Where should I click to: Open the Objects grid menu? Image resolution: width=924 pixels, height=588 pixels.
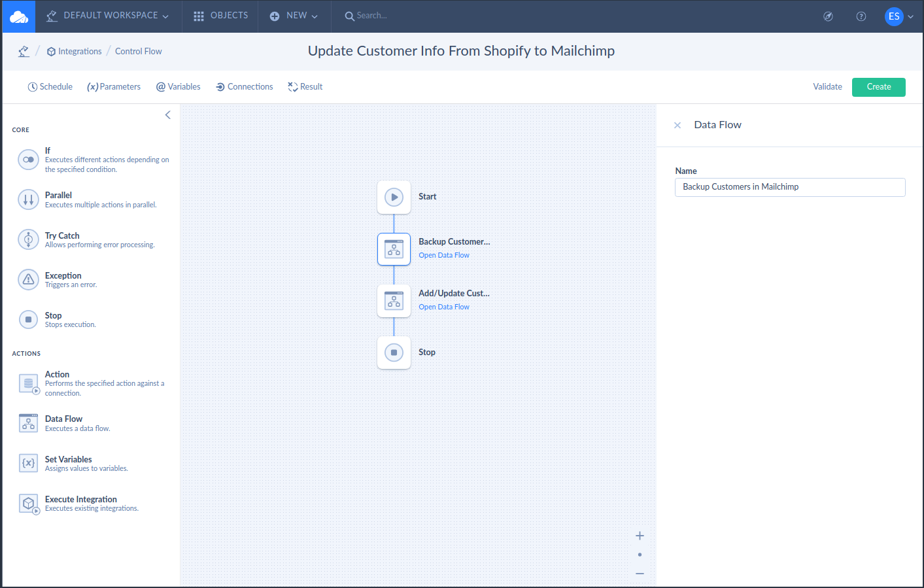[220, 16]
